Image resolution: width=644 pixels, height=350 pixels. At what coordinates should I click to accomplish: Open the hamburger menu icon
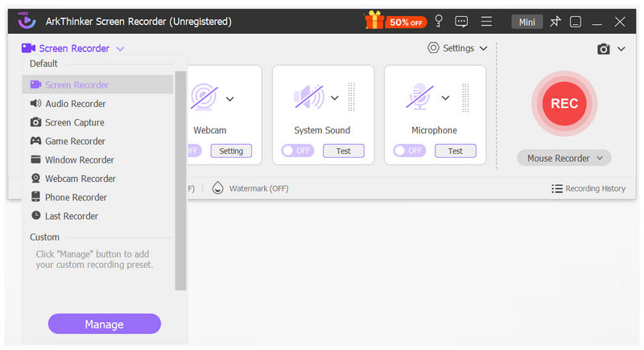(486, 22)
